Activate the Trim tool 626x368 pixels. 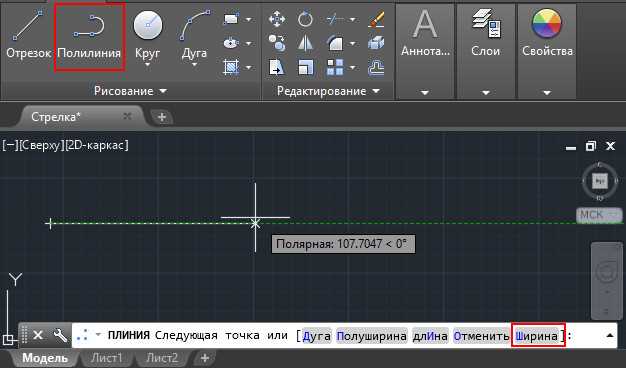[335, 19]
